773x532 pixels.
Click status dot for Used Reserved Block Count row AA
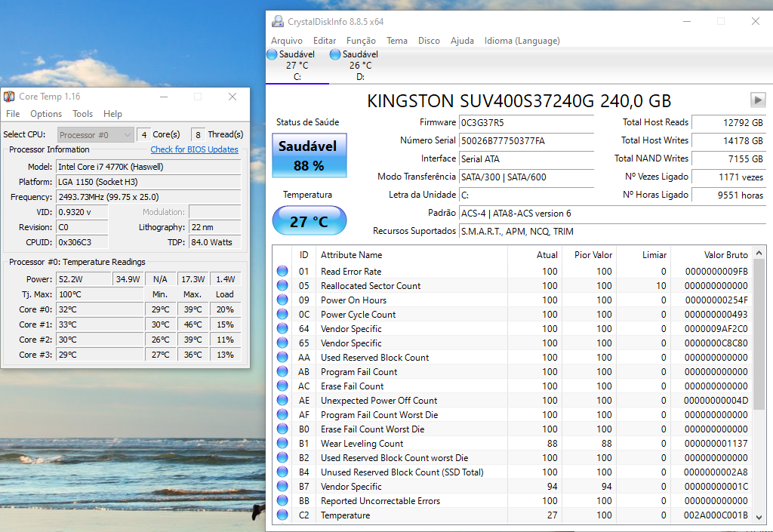(282, 357)
